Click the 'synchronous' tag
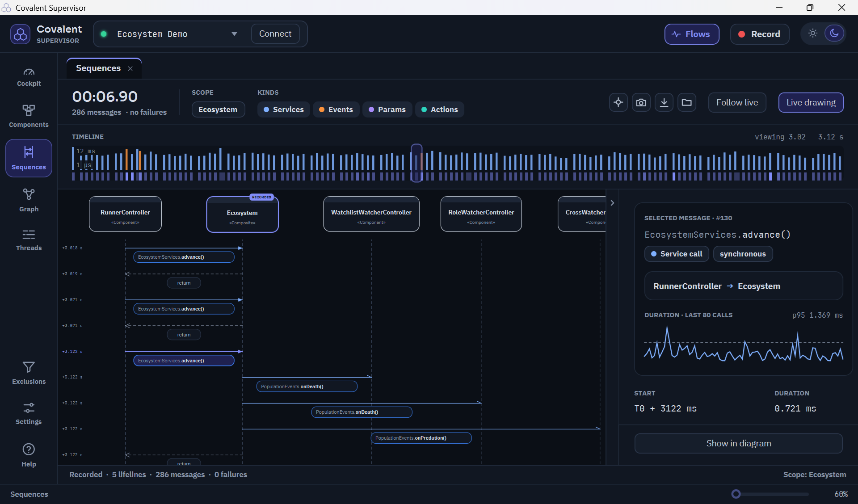 click(x=743, y=254)
